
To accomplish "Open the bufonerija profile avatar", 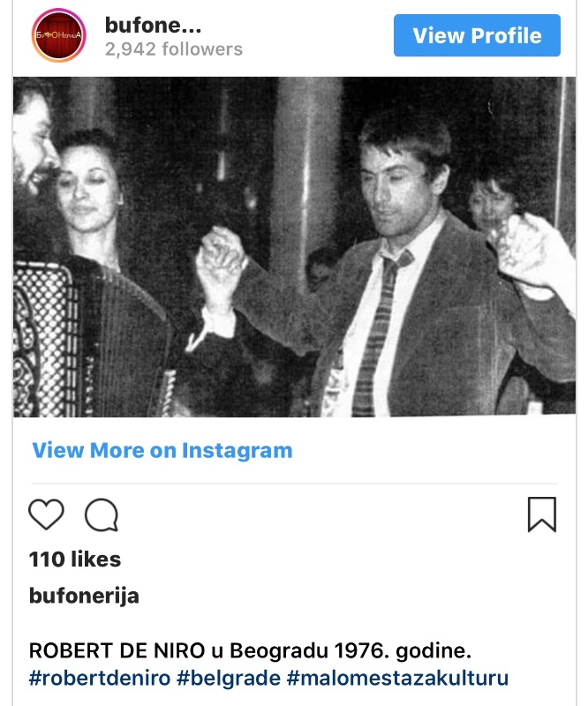I will 58,35.
